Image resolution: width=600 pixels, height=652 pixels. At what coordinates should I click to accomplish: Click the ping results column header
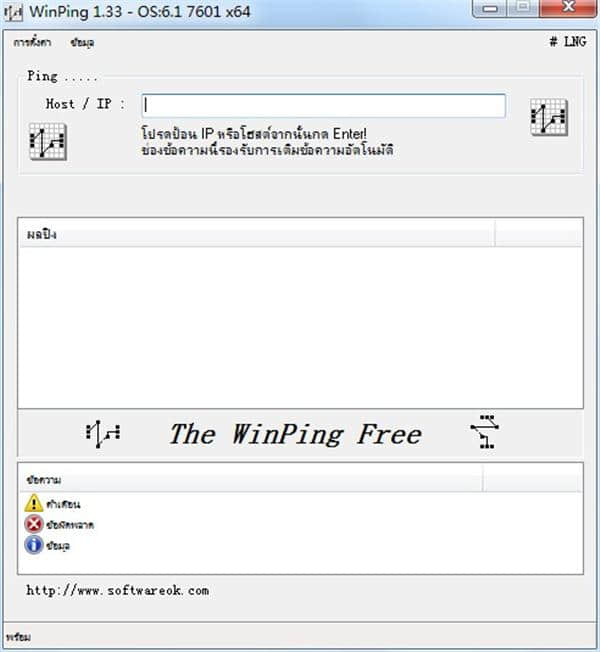257,234
